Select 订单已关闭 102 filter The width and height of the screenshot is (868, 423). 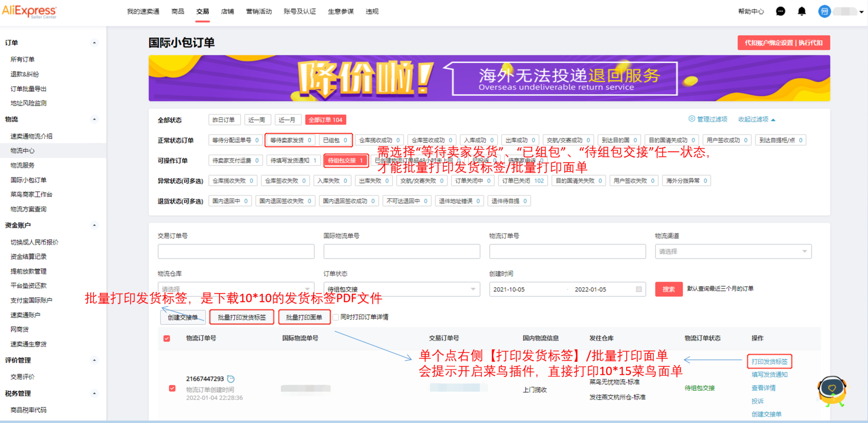(523, 181)
